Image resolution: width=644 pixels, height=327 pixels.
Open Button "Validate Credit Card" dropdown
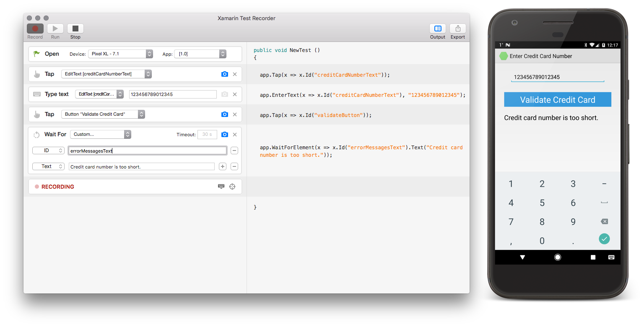pos(103,114)
